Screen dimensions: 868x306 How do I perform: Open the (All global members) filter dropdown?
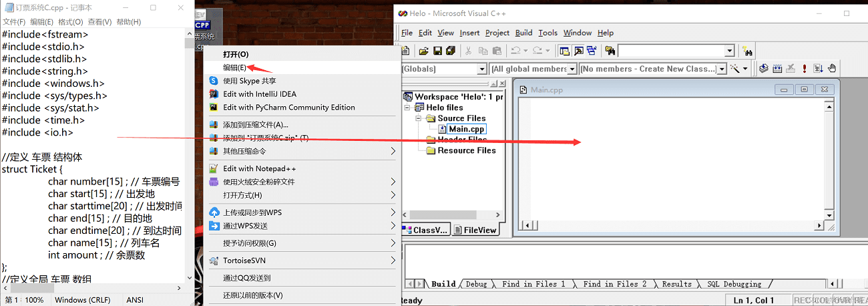(572, 69)
